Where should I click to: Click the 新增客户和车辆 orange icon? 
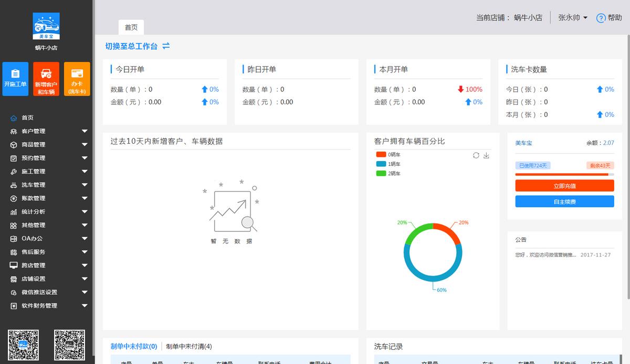click(46, 79)
